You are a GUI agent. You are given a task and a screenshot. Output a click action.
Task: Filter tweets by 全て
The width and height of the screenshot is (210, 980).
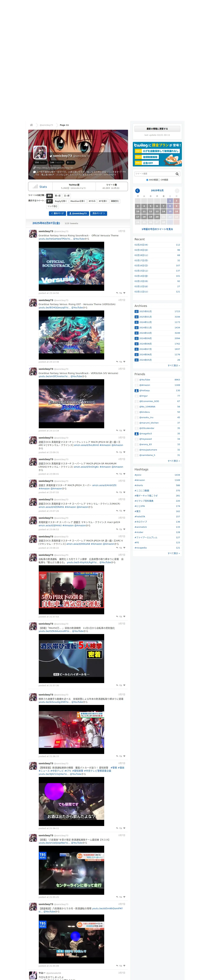50,201
